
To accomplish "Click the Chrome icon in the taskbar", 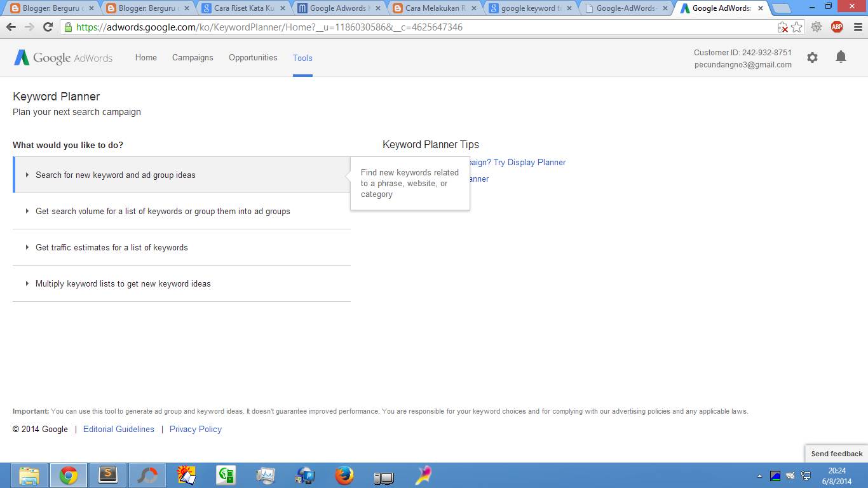I will (69, 475).
